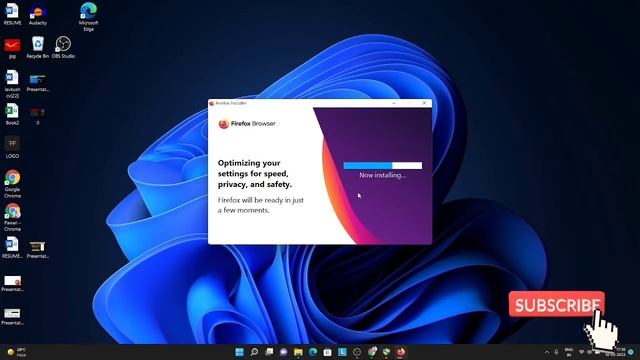Screen dimensions: 640x360
Task: Open Microsoft Edge desktop shortcut
Action: (89, 16)
